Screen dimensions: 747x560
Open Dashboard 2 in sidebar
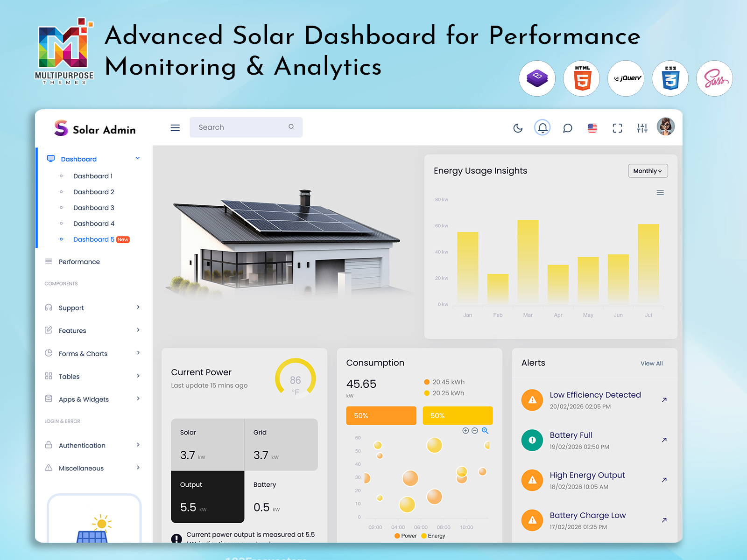[x=94, y=192]
